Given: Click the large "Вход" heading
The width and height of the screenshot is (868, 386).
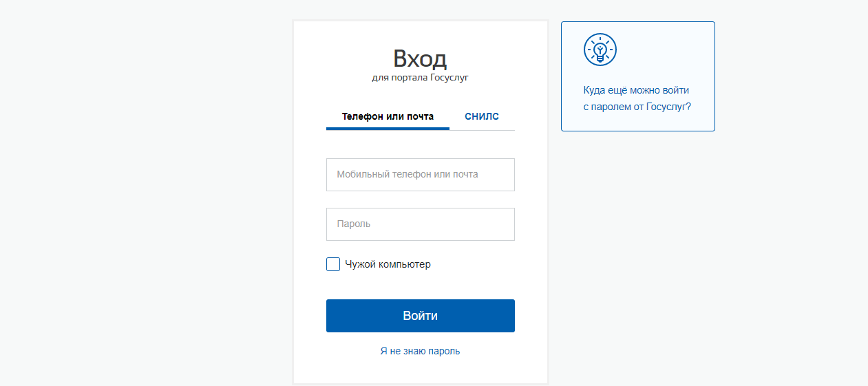Looking at the screenshot, I should point(420,58).
